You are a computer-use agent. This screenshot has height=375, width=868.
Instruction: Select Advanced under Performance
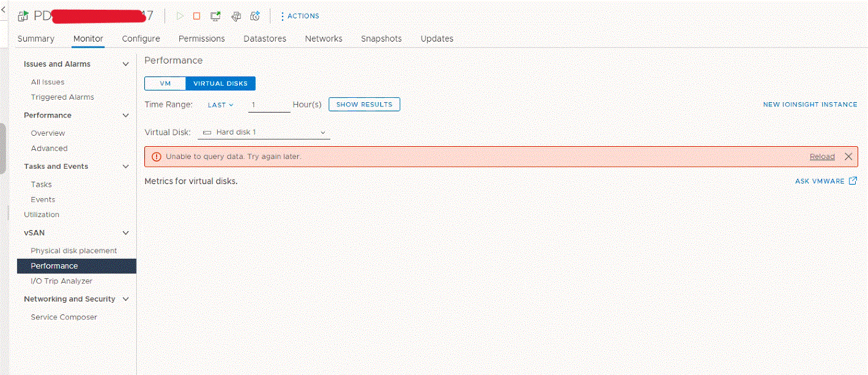(49, 149)
